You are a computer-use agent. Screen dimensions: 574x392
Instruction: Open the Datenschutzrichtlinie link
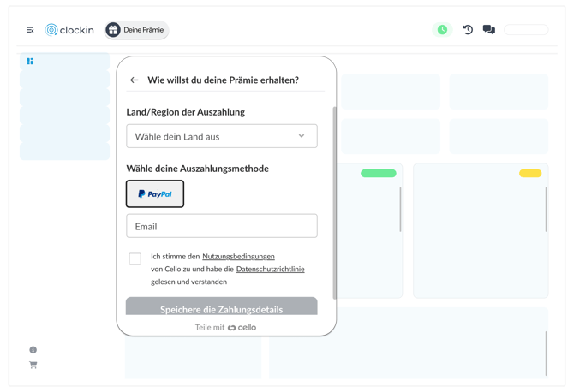270,270
